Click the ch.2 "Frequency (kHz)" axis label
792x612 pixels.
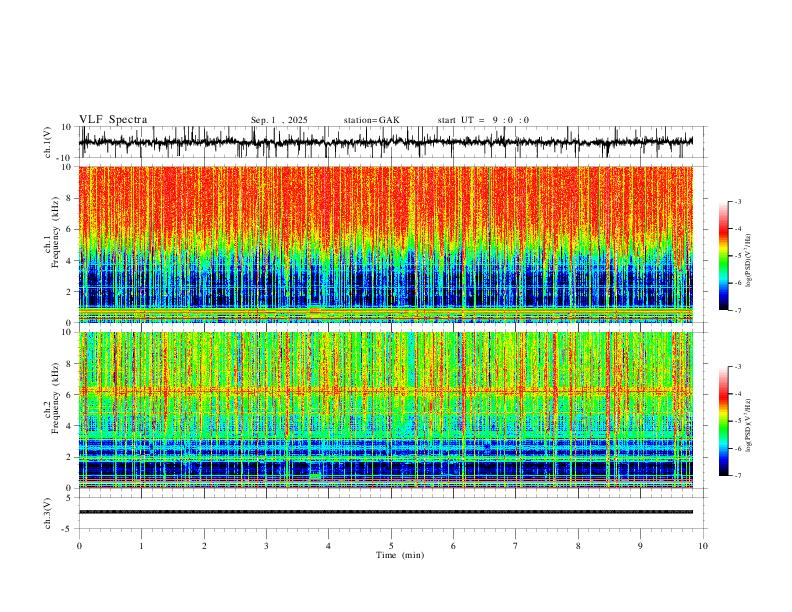55,397
